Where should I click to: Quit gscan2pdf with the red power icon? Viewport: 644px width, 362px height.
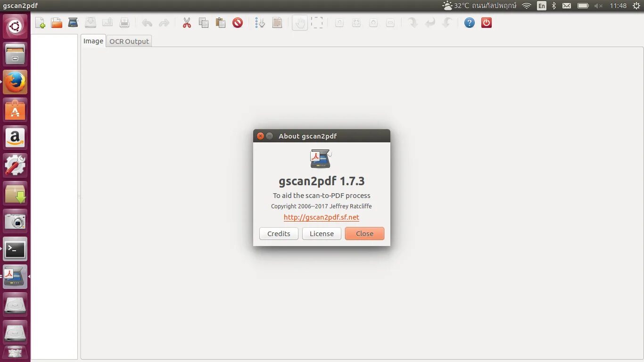point(487,23)
